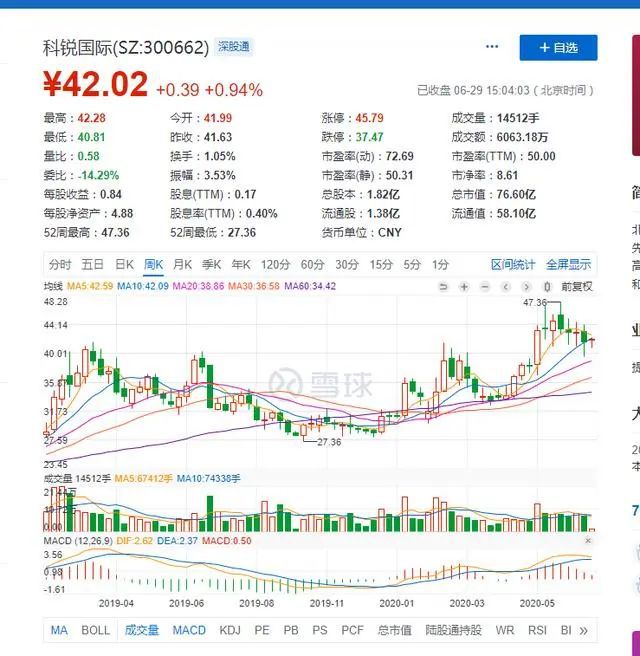Switch to 120分 chart tab
The height and width of the screenshot is (656, 640).
coord(275,265)
